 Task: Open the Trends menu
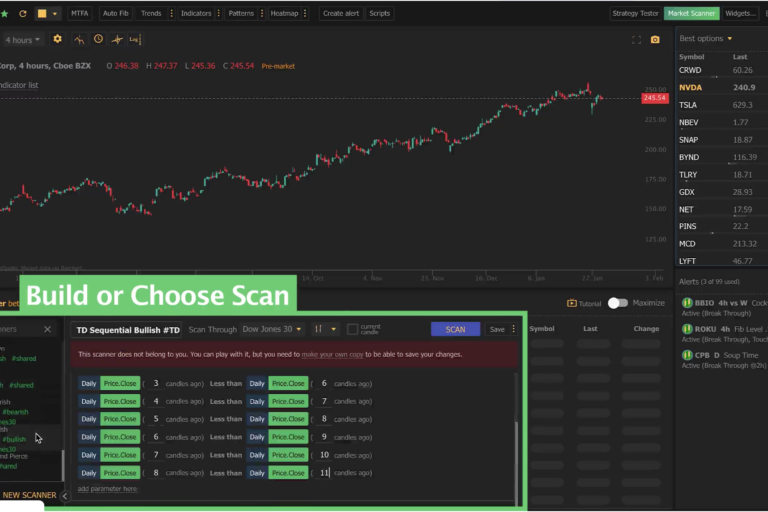151,14
